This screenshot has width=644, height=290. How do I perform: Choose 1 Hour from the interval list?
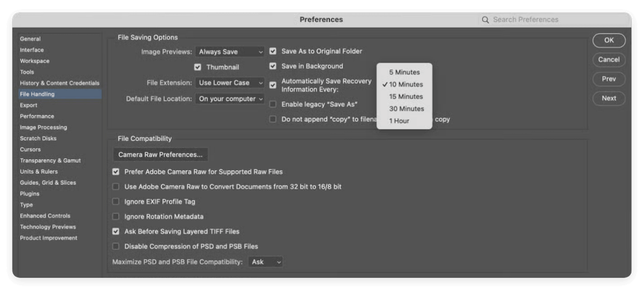tap(404, 121)
